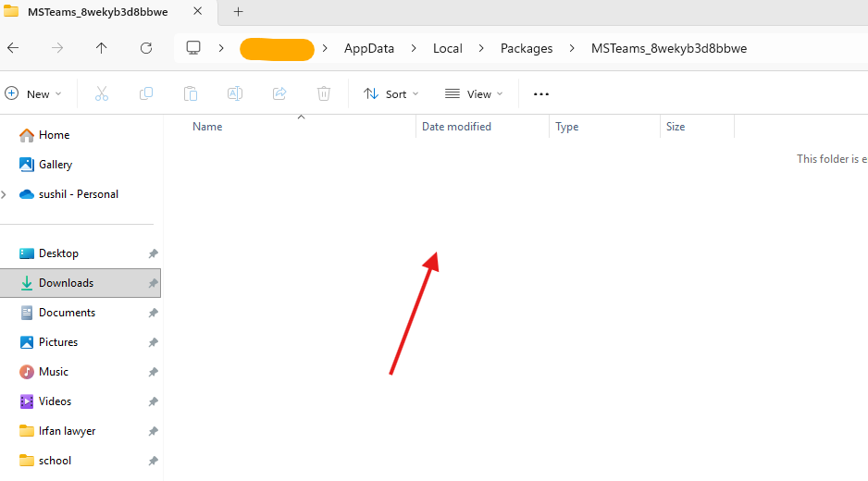Open the See more options menu

(541, 93)
